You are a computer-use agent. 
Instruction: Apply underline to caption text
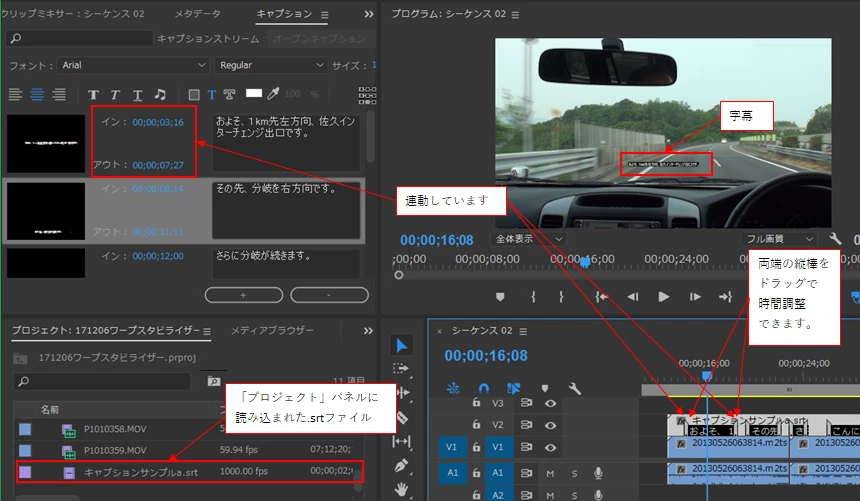137,95
